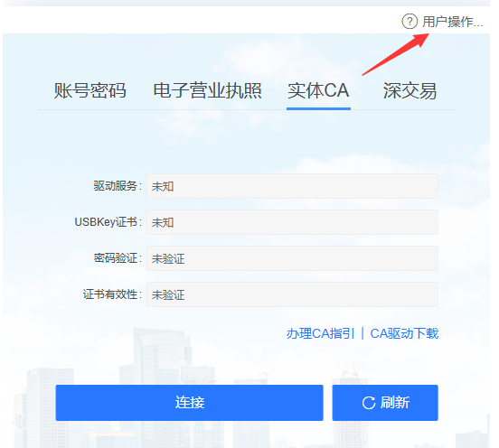Viewport: 499px width, 448px height.
Task: Switch to the 电子营业执照 tab
Action: pyautogui.click(x=207, y=90)
